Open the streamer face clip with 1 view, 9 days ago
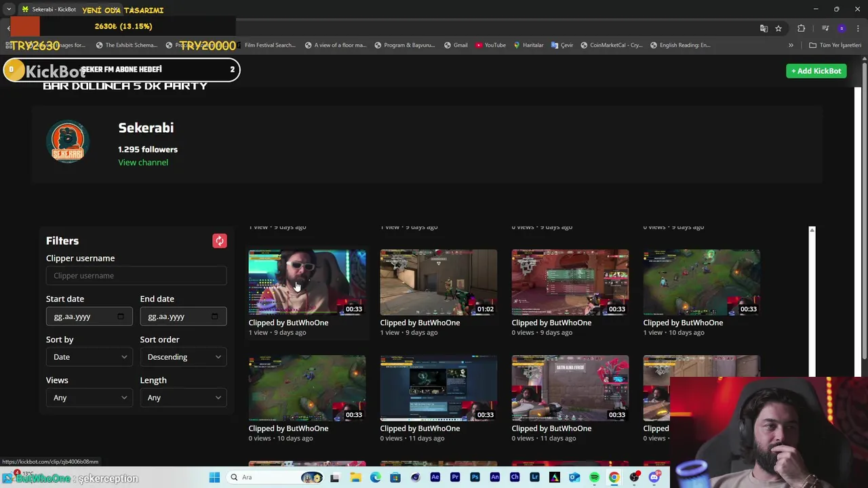 tap(307, 283)
